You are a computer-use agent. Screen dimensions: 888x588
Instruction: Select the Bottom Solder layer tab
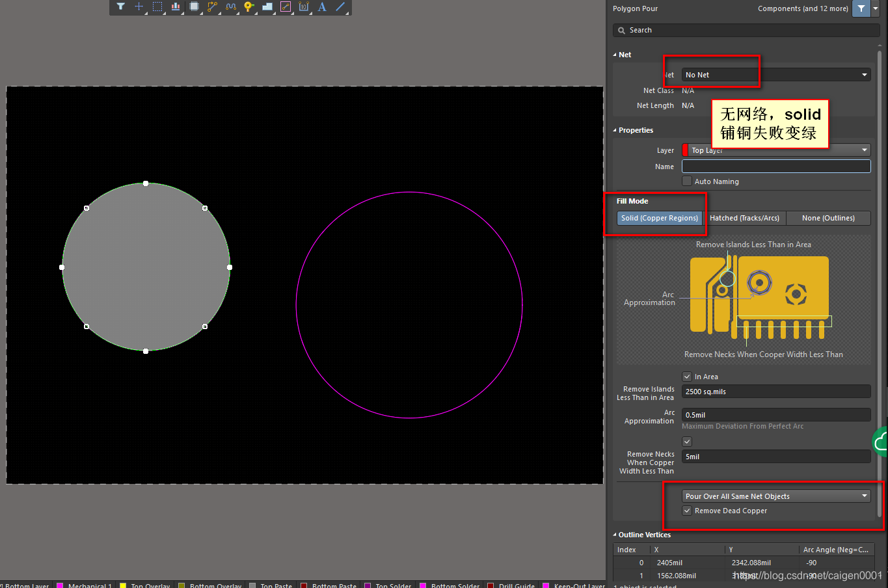[x=455, y=585]
